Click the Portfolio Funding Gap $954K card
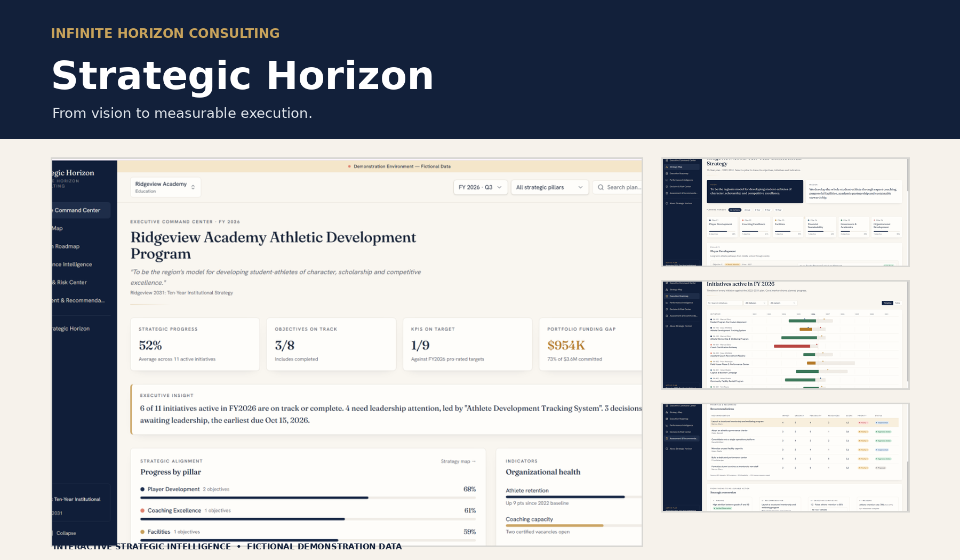This screenshot has height=560, width=960. point(590,344)
